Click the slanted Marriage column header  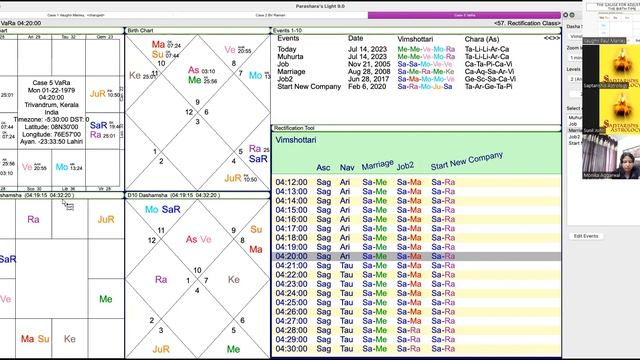tap(378, 165)
